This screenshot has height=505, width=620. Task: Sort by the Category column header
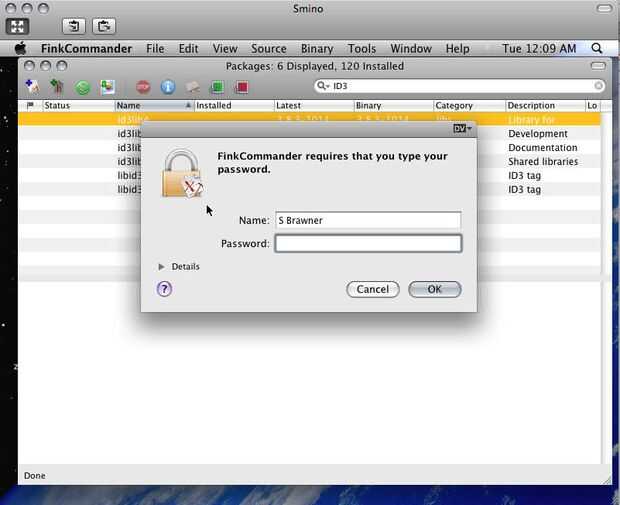470,106
